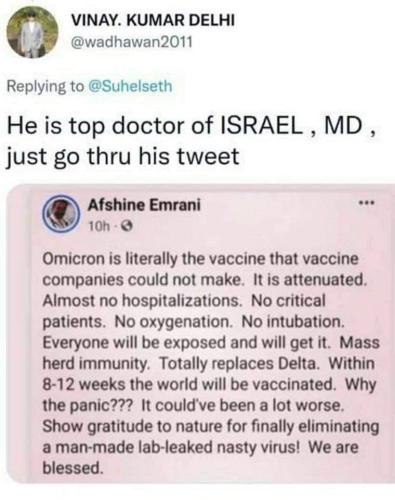Open Afshine Emrani's profile picture
This screenshot has height=500, width=395.
click(x=61, y=215)
